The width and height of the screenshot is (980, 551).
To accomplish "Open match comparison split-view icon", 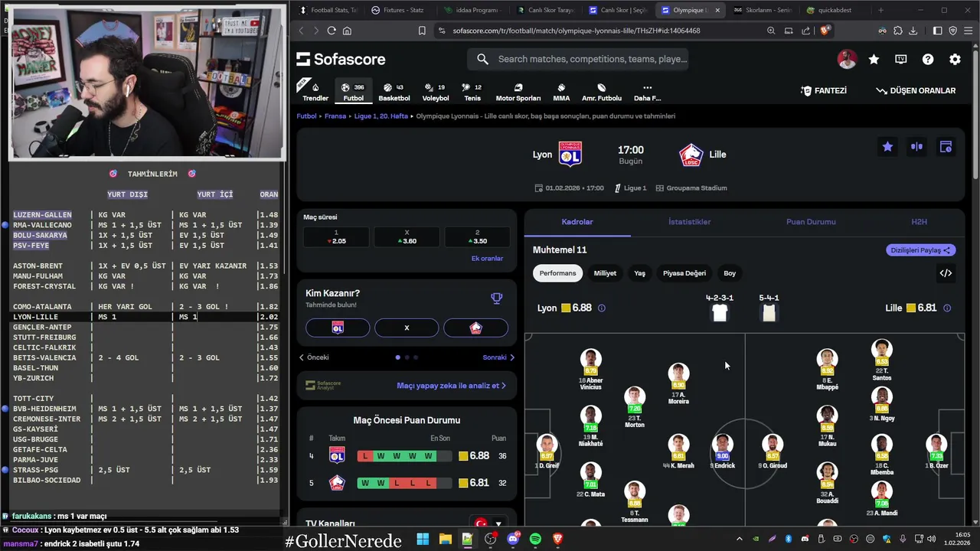I will [x=916, y=146].
